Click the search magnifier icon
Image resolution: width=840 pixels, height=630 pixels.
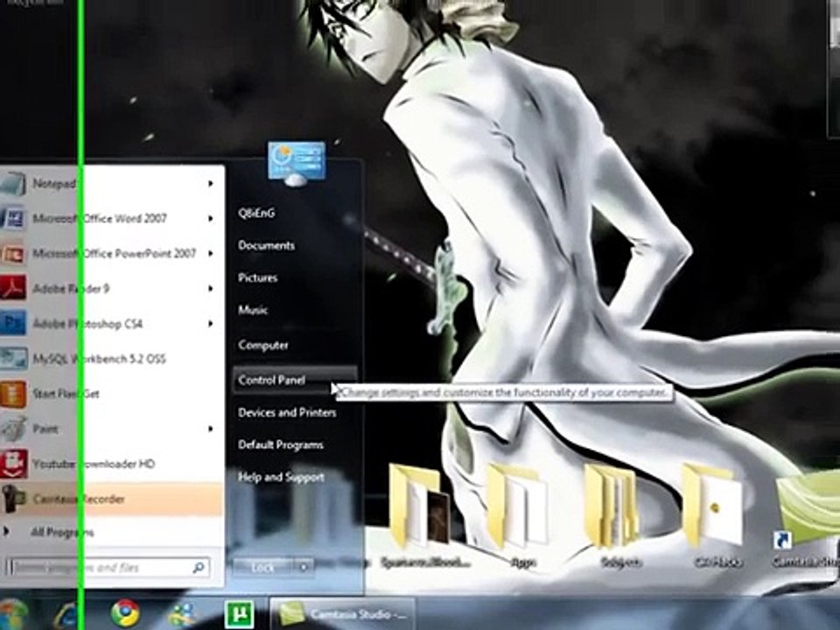(x=199, y=567)
